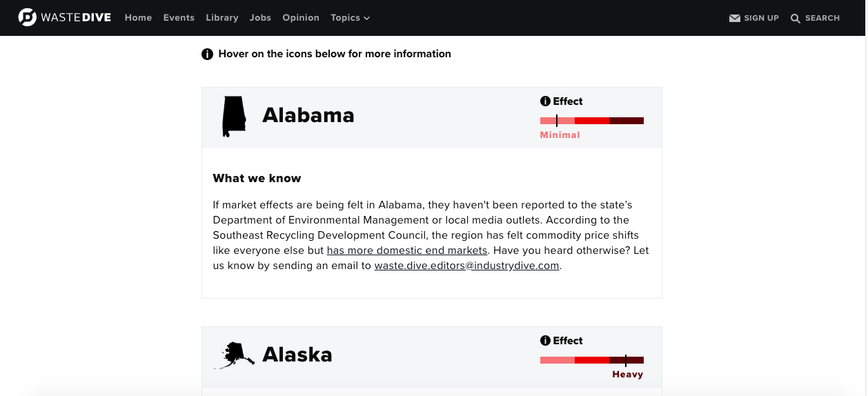
Task: Click the Alaska state silhouette icon
Action: click(233, 355)
